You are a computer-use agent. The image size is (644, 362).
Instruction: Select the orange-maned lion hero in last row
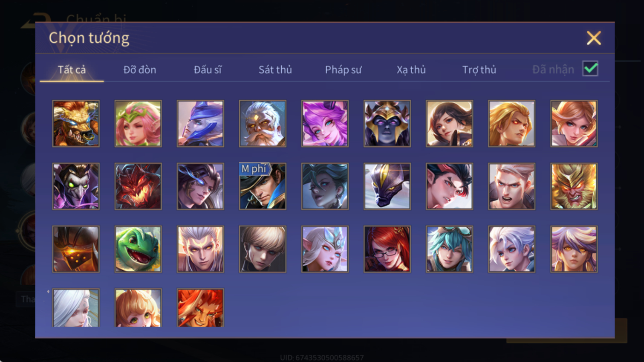tap(200, 308)
